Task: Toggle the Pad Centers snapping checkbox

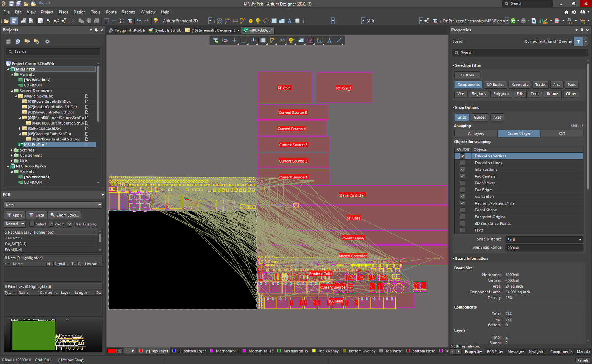Action: [x=462, y=176]
